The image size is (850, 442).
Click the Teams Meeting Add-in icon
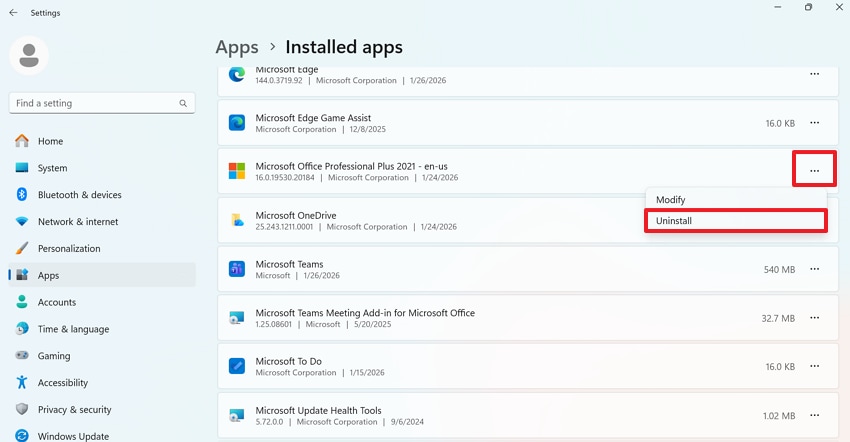point(237,318)
